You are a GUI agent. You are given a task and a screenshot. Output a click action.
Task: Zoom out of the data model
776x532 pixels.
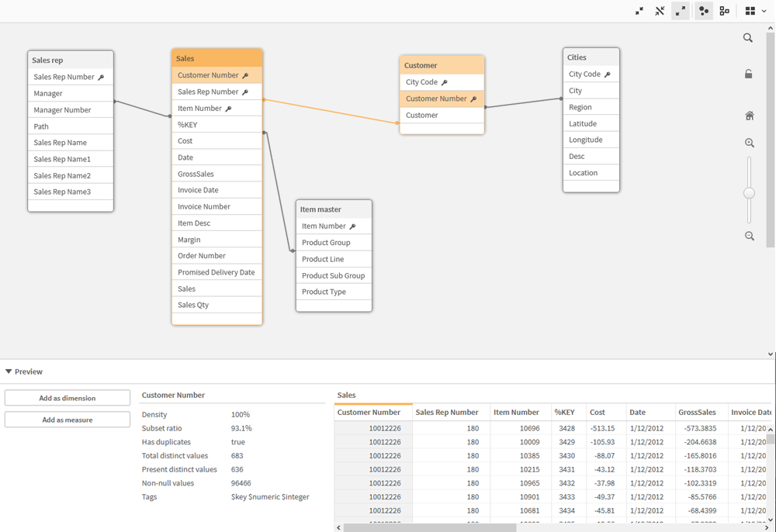[x=749, y=236]
